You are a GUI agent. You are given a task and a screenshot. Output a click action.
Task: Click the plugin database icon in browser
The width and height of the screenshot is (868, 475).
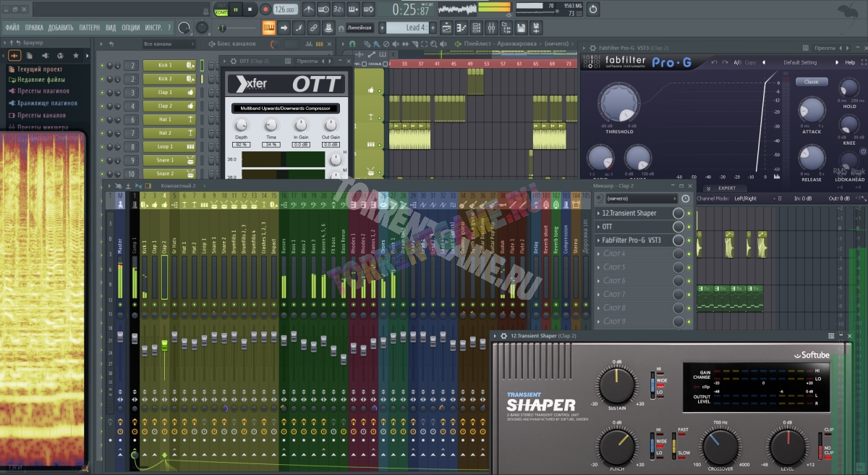[x=12, y=103]
